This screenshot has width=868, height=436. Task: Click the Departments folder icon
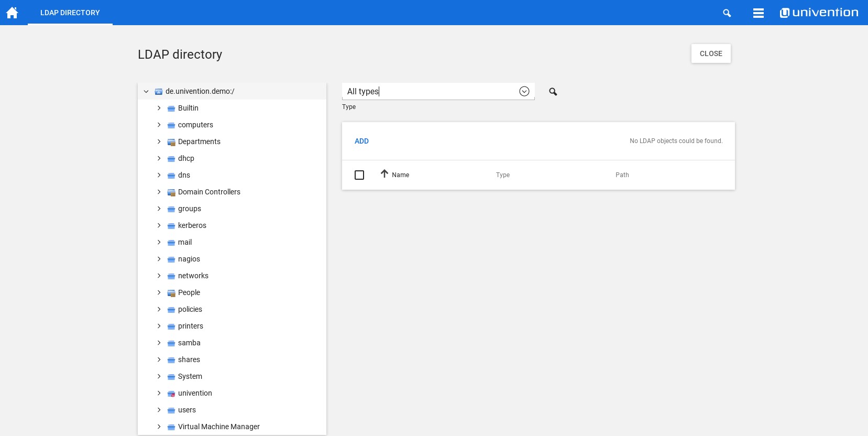(171, 142)
